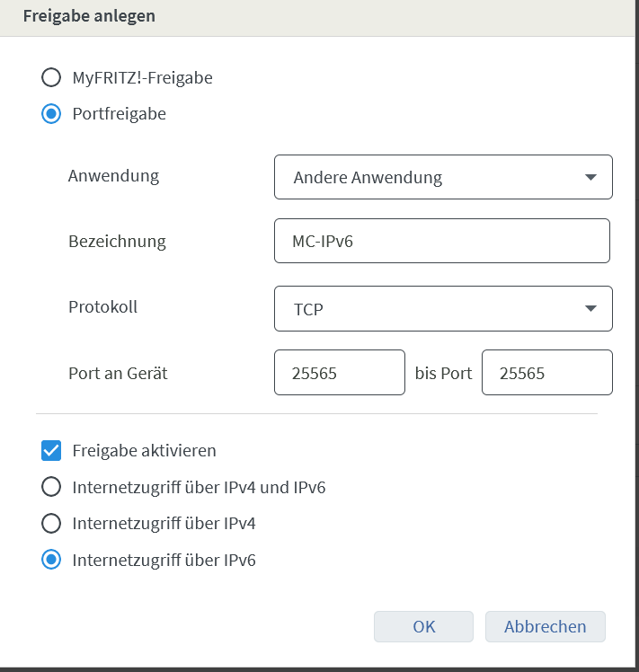
Task: Click the Bezeichnung field with MC-IPv6
Action: tap(442, 241)
